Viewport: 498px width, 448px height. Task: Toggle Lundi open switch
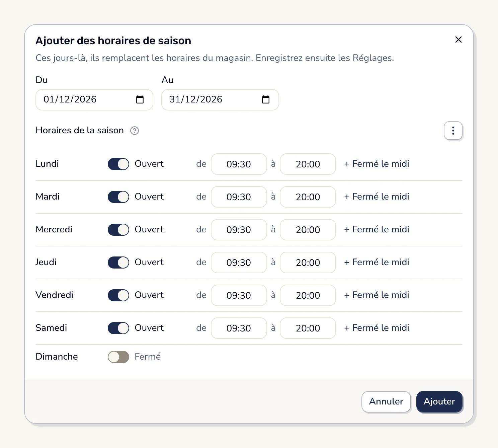click(118, 164)
